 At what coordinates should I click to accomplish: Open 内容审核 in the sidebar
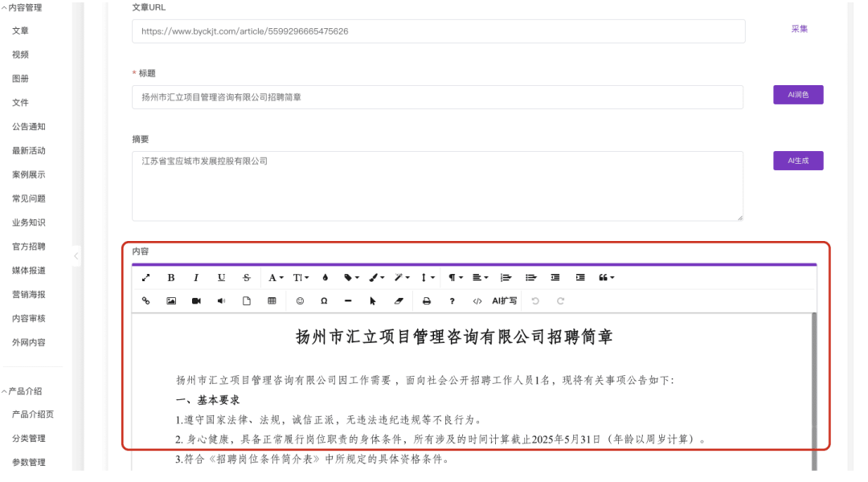point(29,319)
